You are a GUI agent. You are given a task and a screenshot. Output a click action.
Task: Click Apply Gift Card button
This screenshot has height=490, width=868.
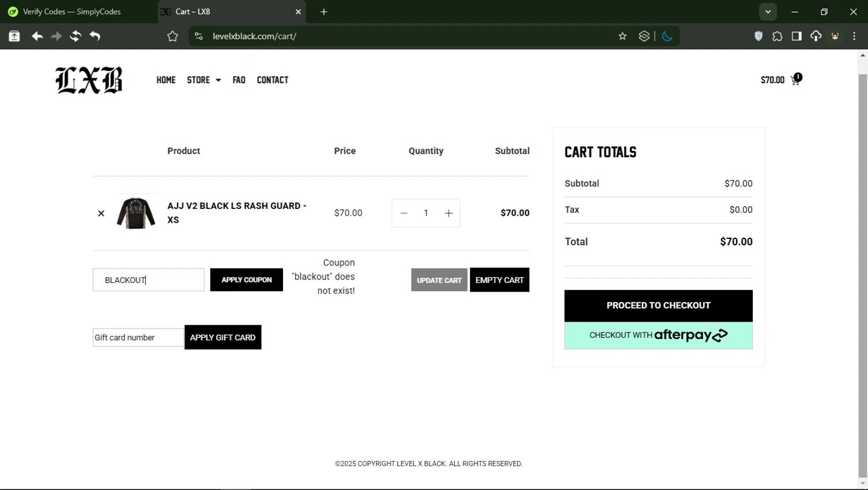(x=223, y=337)
